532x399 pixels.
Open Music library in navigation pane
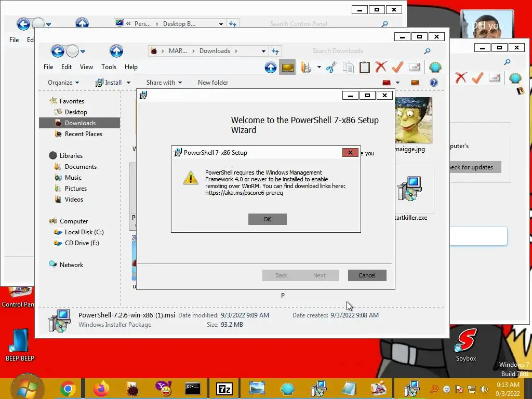[73, 178]
